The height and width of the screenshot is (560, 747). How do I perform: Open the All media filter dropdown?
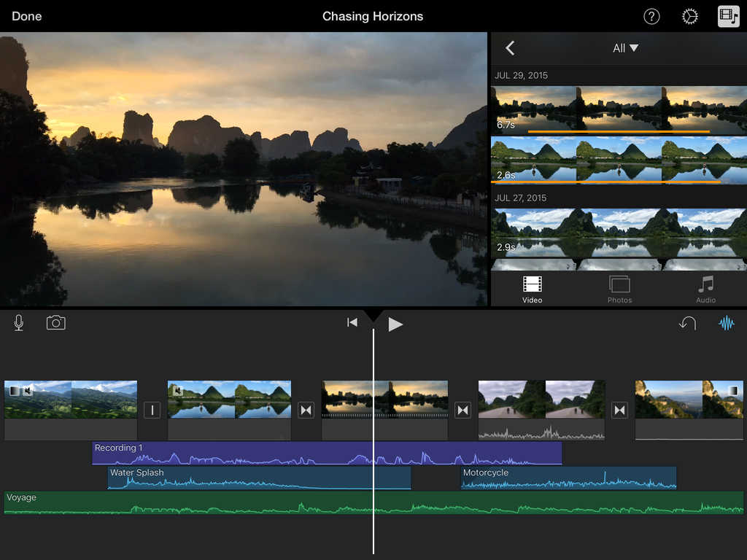tap(626, 47)
